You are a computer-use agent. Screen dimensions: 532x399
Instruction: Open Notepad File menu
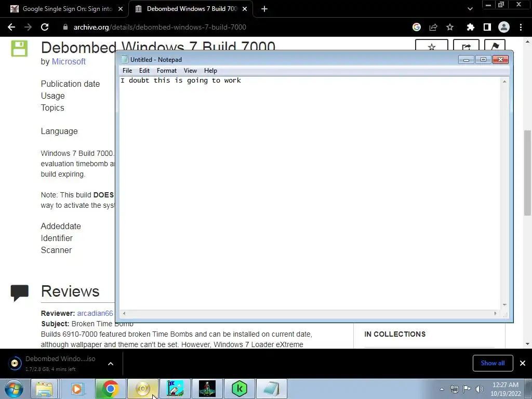pyautogui.click(x=127, y=71)
